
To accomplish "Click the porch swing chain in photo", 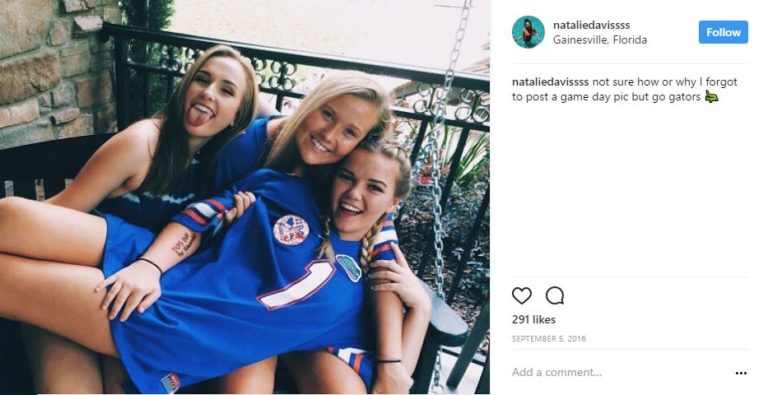I will (x=444, y=147).
